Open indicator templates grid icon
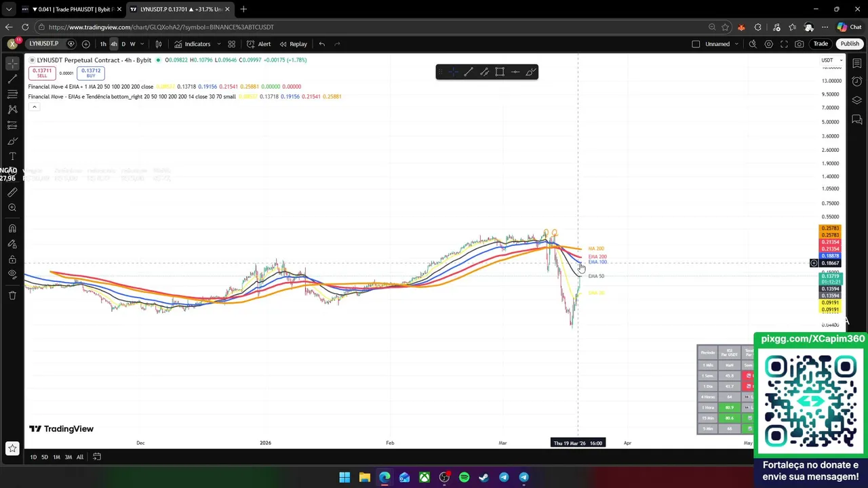868x488 pixels. [231, 44]
